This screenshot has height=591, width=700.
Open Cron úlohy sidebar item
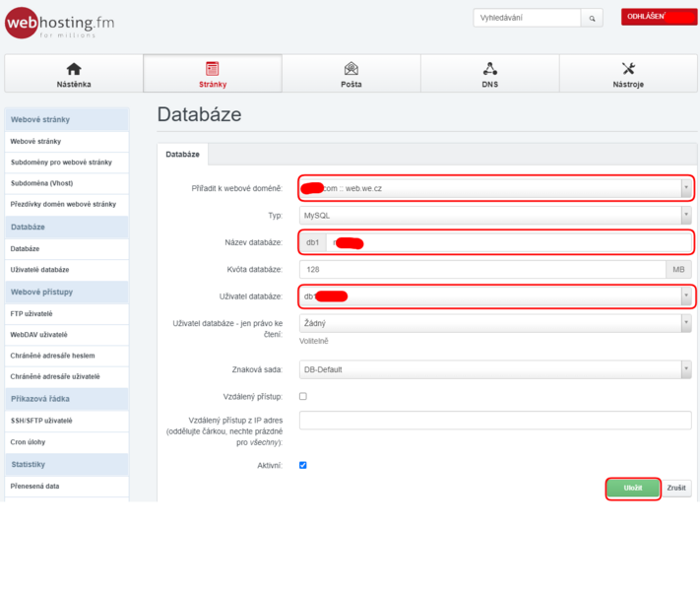pos(67,442)
